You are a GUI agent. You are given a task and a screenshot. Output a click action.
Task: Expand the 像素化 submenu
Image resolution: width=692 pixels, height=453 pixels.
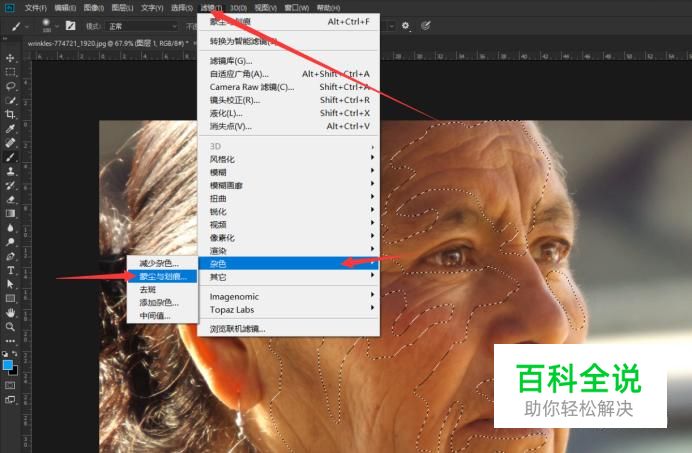pos(289,238)
